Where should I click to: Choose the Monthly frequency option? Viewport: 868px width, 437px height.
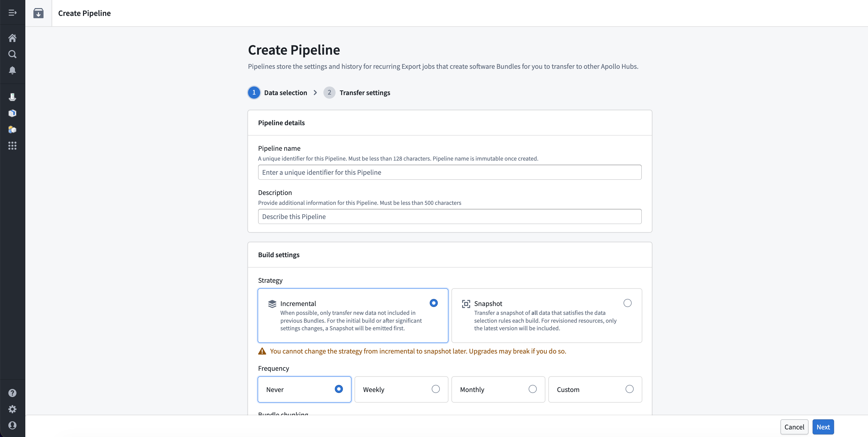pyautogui.click(x=498, y=389)
